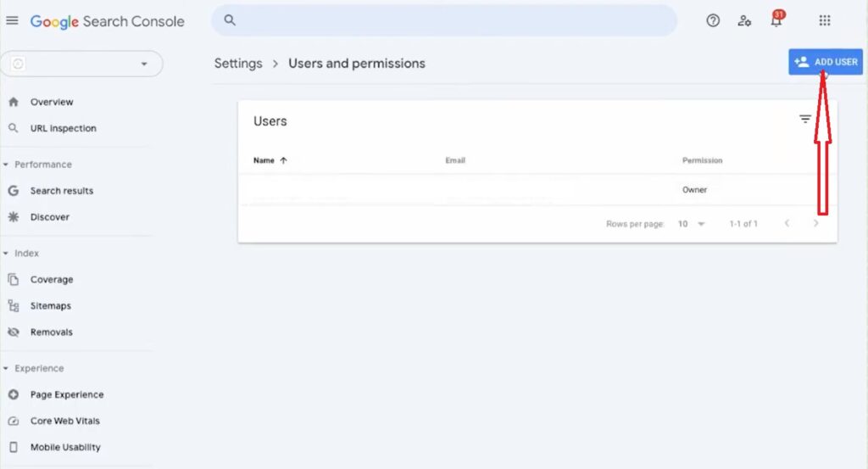Screen dimensions: 868x469
Task: Collapse the Experience section
Action: [x=6, y=368]
